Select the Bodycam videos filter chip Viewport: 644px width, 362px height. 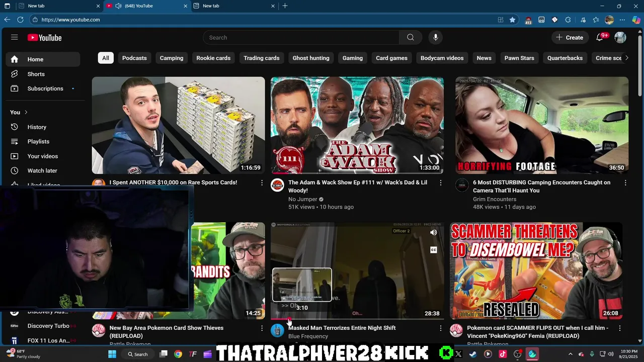(x=442, y=58)
